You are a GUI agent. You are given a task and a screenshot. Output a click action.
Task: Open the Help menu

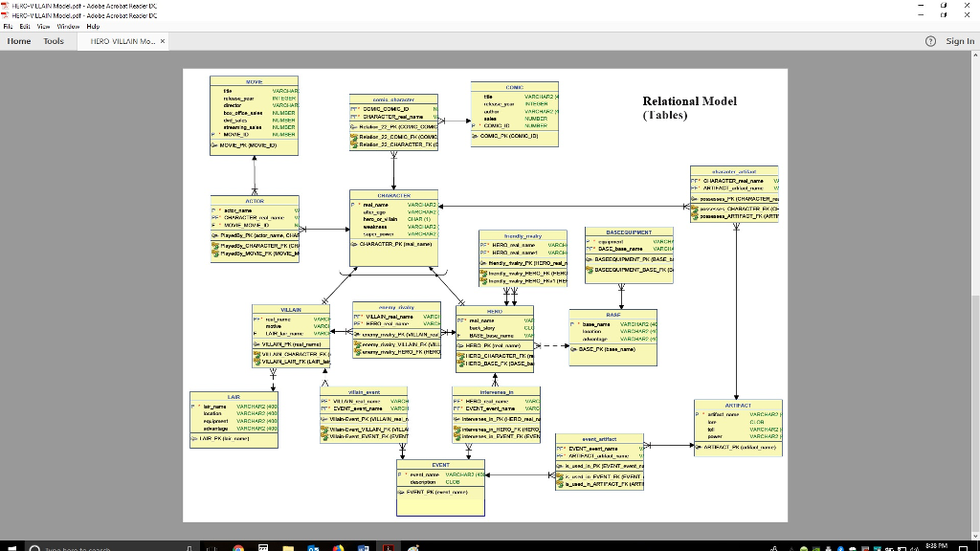(x=93, y=26)
